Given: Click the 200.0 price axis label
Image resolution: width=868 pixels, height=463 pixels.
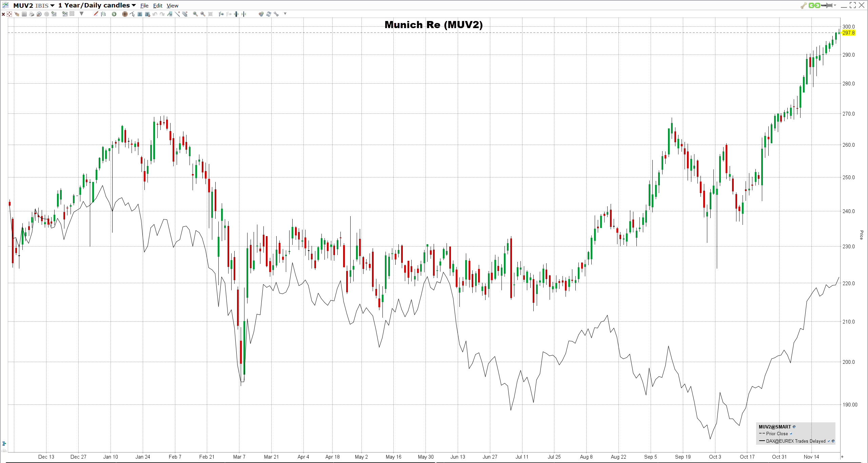Looking at the screenshot, I should [x=849, y=362].
